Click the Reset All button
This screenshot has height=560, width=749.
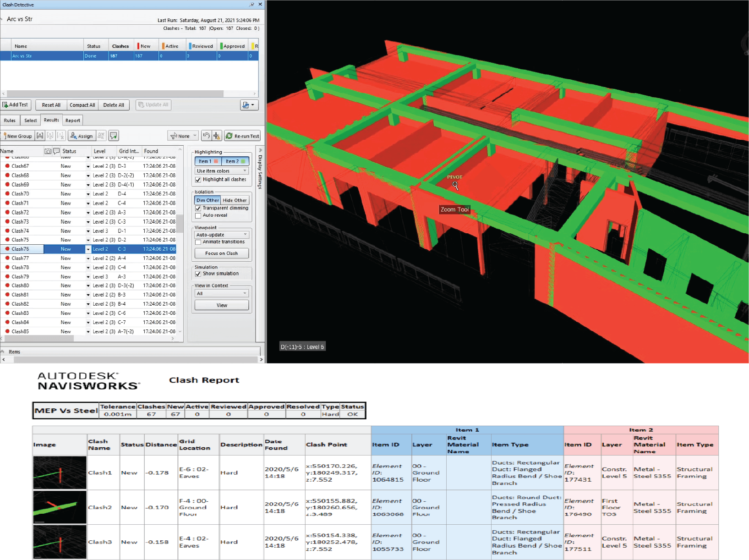coord(51,105)
